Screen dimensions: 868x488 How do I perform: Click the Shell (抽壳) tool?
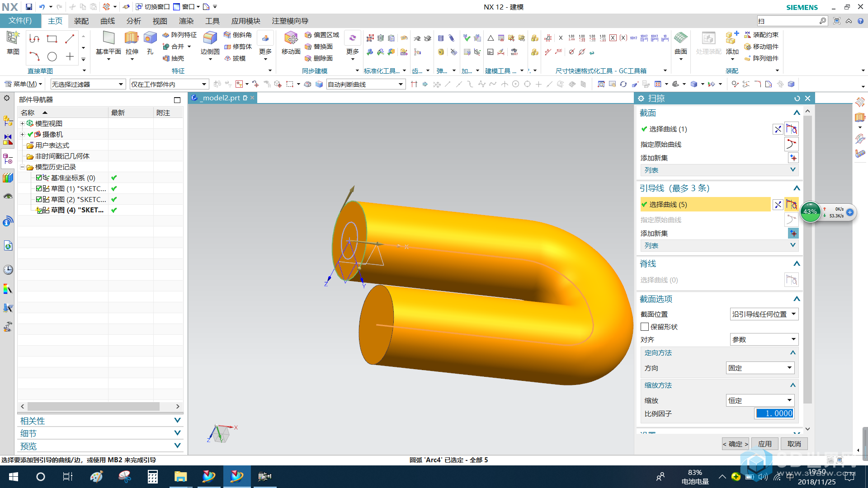pos(174,58)
